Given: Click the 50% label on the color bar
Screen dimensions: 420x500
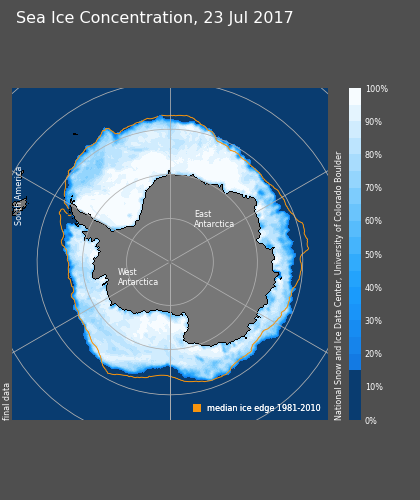Looking at the screenshot, I should tap(373, 255).
